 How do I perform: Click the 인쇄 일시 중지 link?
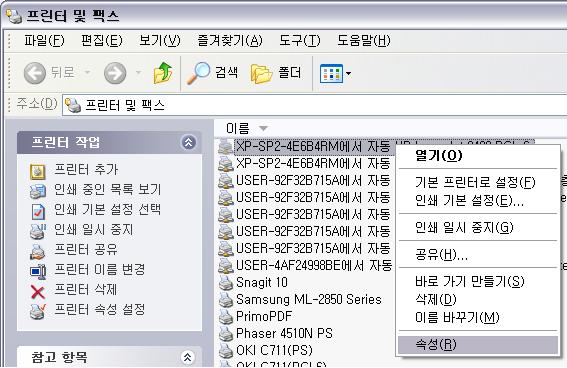[93, 229]
